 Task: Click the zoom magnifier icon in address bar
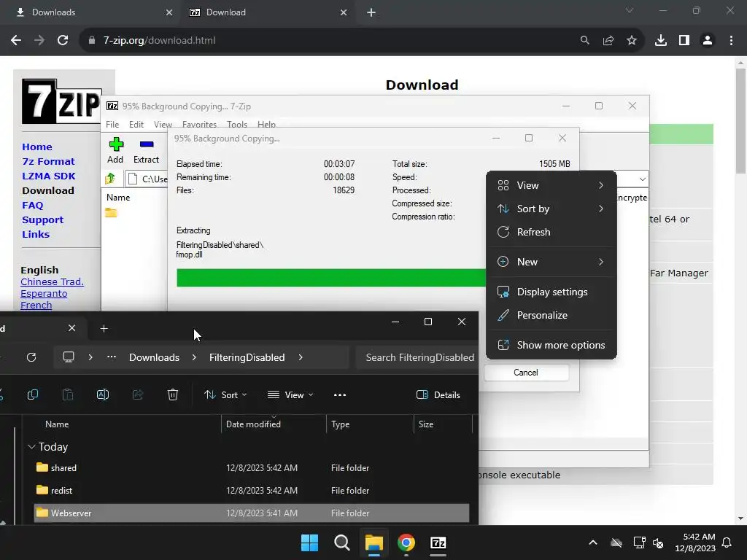[x=585, y=41]
